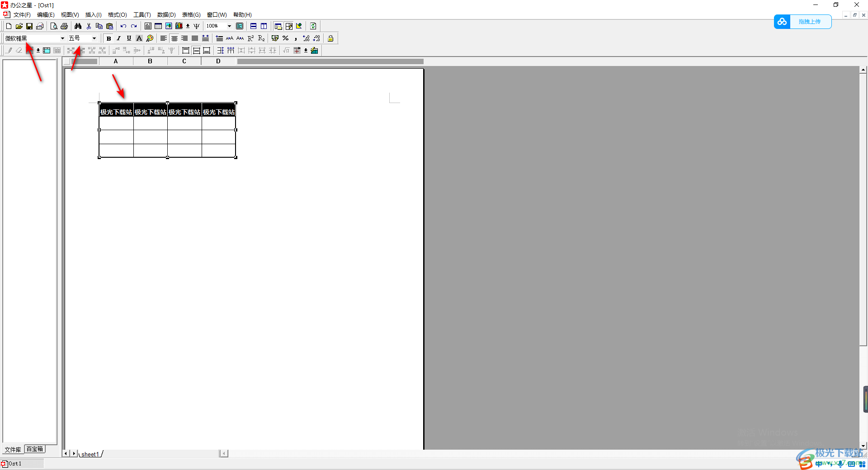Apply currency format icon
This screenshot has width=868, height=470.
tap(275, 38)
